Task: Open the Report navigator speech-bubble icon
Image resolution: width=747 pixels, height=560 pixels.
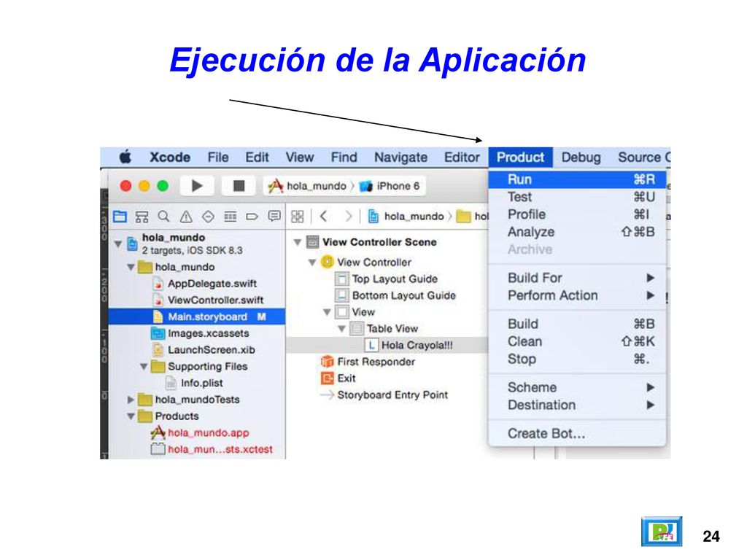Action: [x=274, y=217]
